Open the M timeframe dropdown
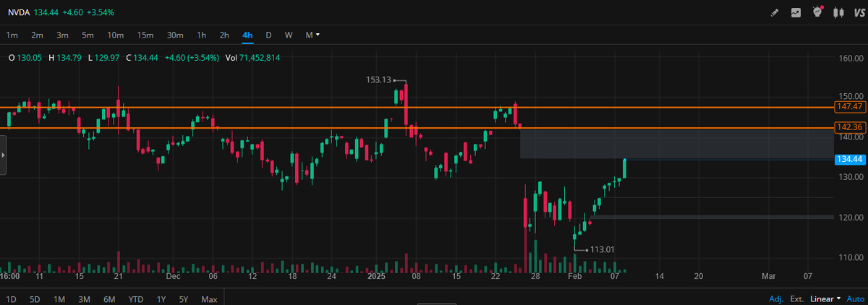The width and height of the screenshot is (868, 305). [x=312, y=35]
